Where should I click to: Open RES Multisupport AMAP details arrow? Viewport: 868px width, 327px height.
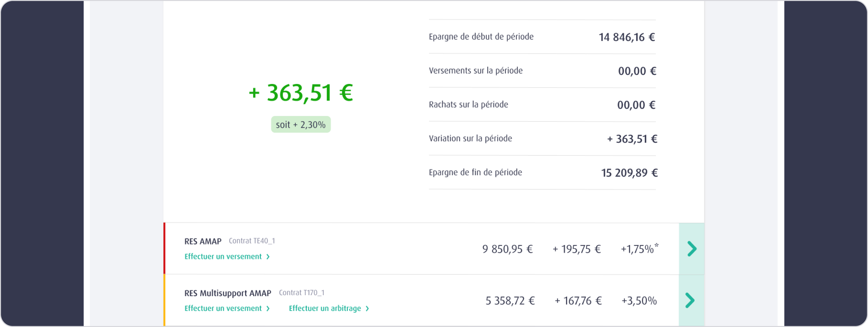(690, 300)
